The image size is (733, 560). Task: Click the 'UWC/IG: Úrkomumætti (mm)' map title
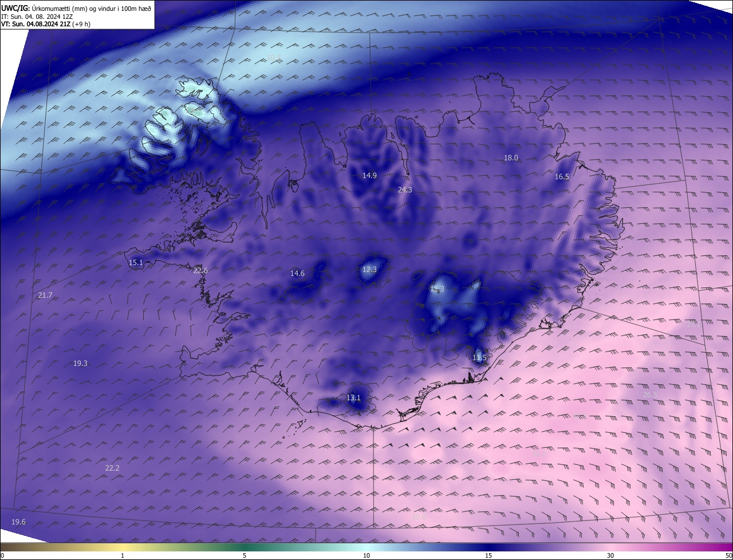click(x=76, y=9)
